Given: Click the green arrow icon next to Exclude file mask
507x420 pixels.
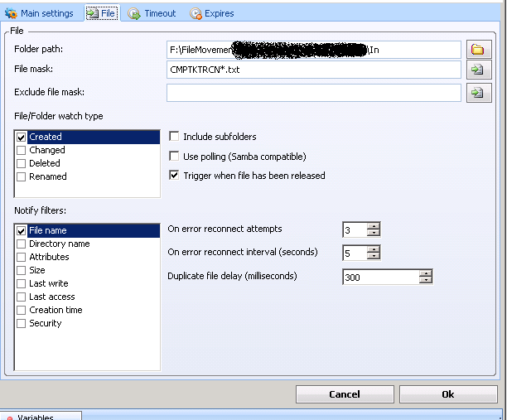Looking at the screenshot, I should click(477, 94).
